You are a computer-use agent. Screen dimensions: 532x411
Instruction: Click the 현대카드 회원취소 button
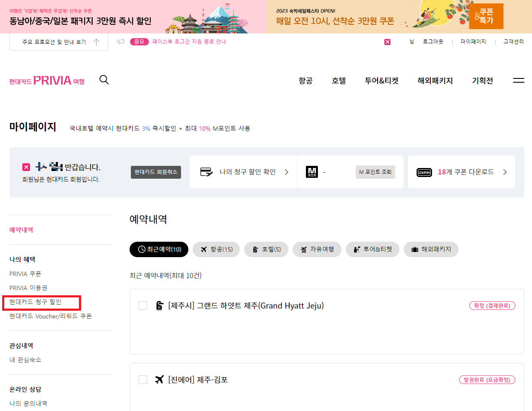[156, 172]
